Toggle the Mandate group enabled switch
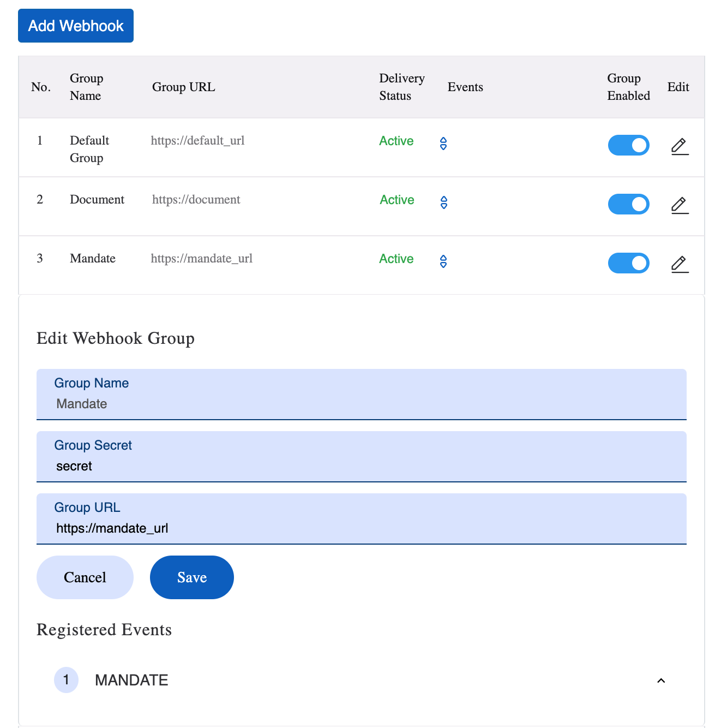Viewport: 721px width, 728px height. [628, 263]
